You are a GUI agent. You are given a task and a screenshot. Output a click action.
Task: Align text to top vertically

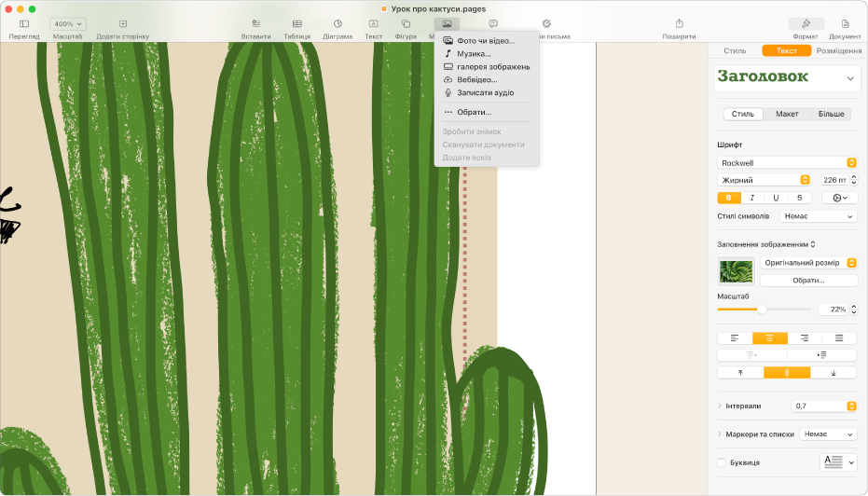(x=740, y=373)
